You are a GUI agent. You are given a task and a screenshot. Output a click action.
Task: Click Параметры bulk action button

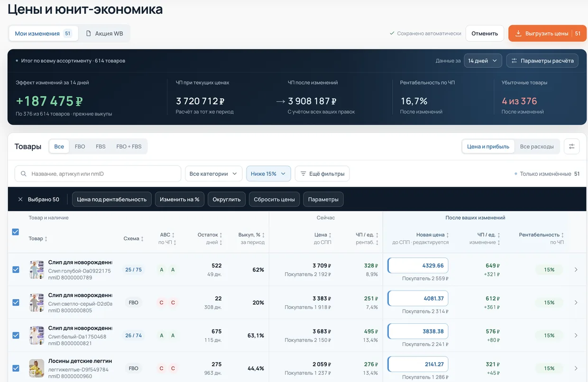click(x=323, y=200)
